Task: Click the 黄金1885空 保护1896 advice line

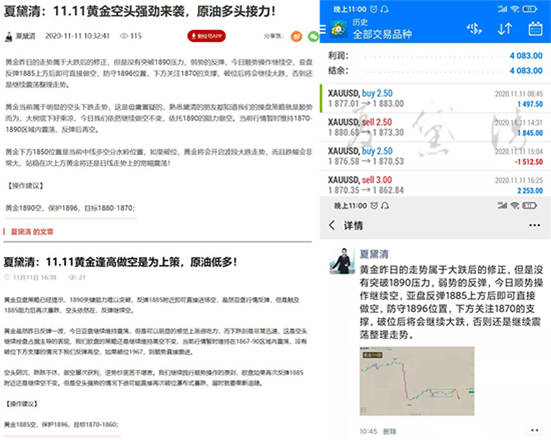Action: click(61, 425)
